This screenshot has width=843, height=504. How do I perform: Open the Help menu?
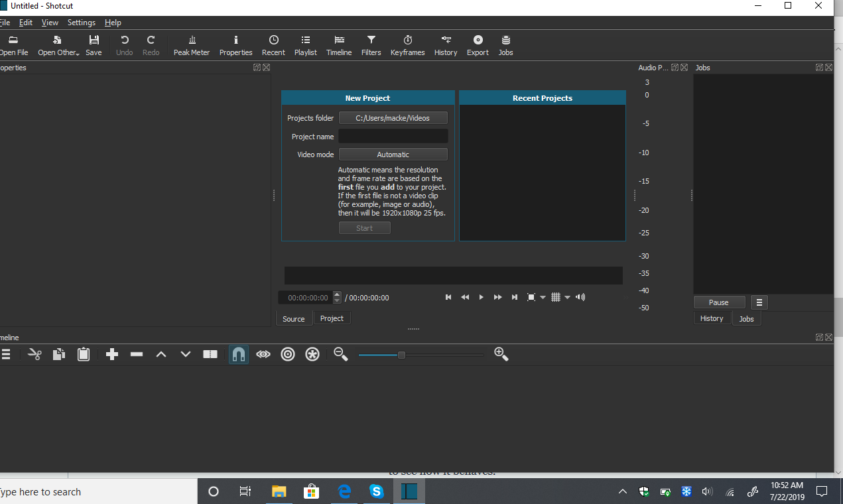pyautogui.click(x=113, y=23)
